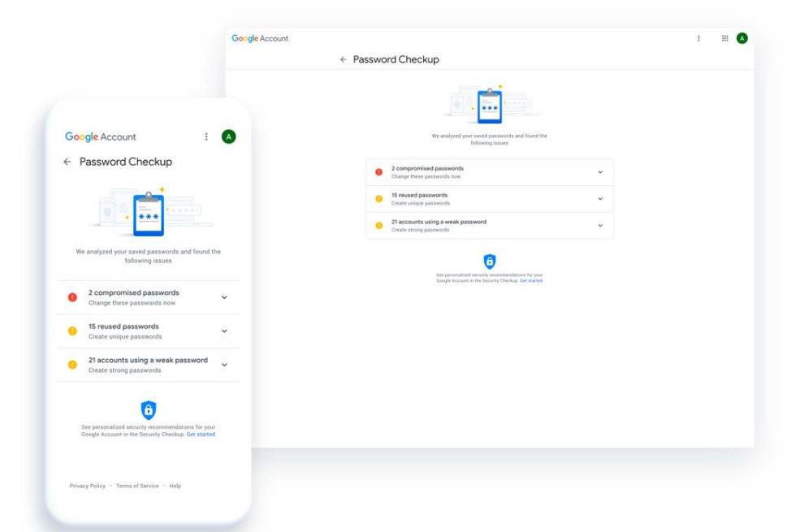Expand the compromised passwords row on mobile
Image resolution: width=796 pixels, height=532 pixels.
tap(224, 296)
